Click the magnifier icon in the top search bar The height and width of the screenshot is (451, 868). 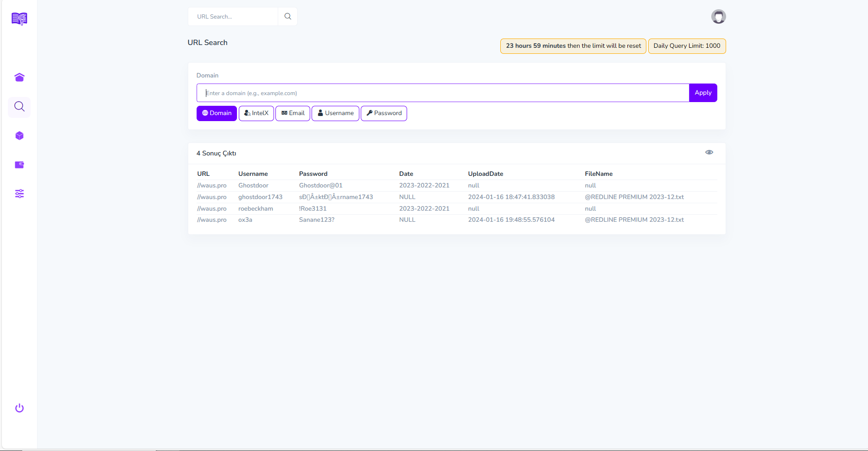(x=288, y=17)
